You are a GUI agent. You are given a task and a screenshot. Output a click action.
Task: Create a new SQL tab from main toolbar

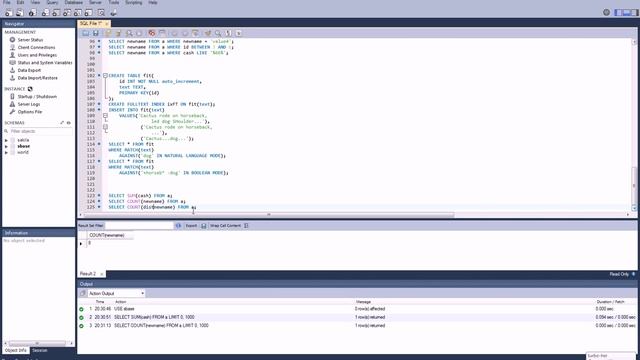coord(9,13)
